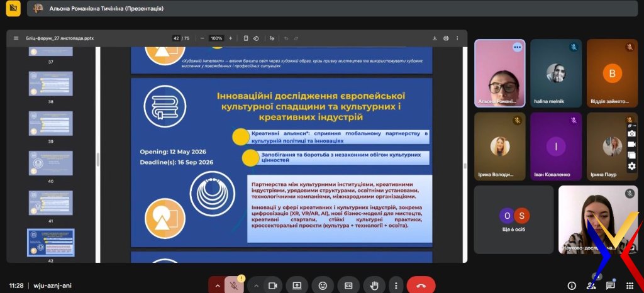Zoom in the PDF with plus button

tap(230, 38)
